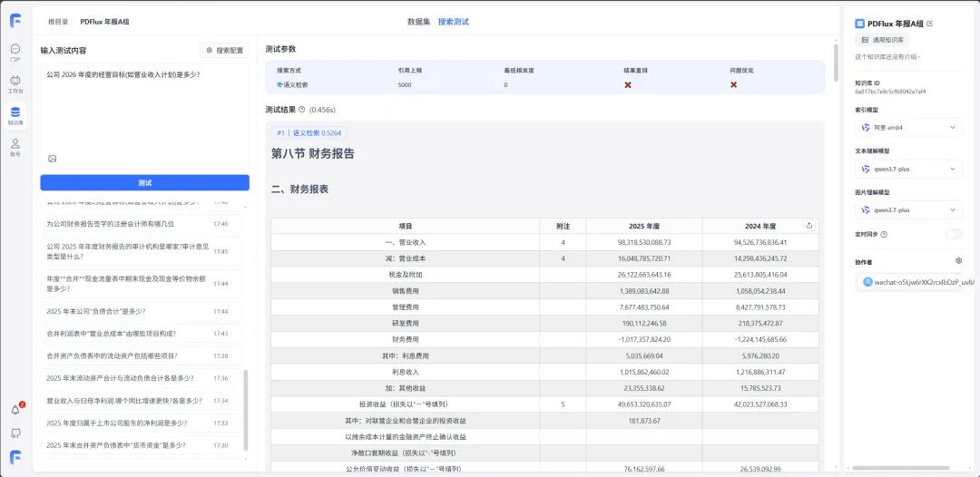The width and height of the screenshot is (980, 477).
Task: Toggle the 定时同步 scheduled sync switch
Action: [954, 234]
